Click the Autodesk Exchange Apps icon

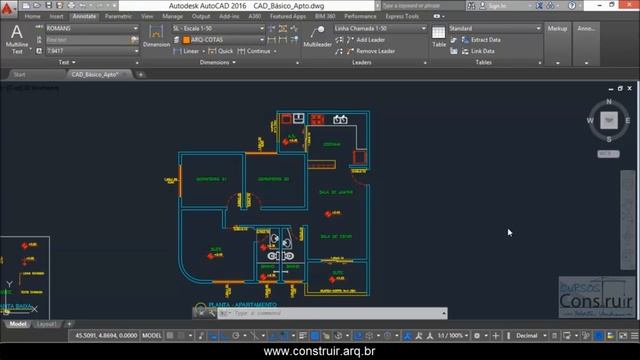coord(539,5)
